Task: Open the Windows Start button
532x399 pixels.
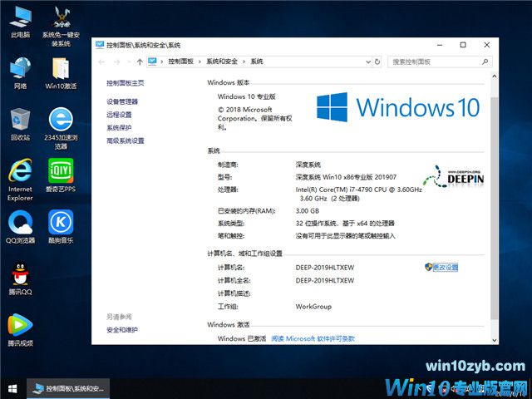Action: pos(12,389)
